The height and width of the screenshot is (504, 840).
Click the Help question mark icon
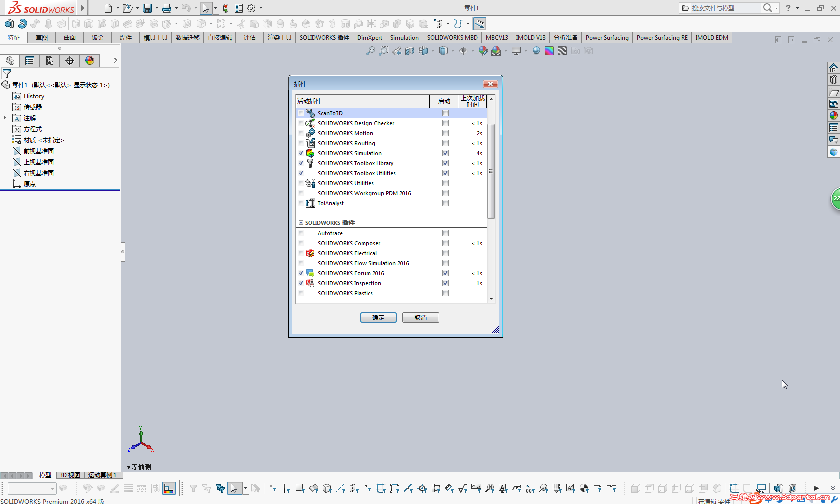(x=788, y=8)
